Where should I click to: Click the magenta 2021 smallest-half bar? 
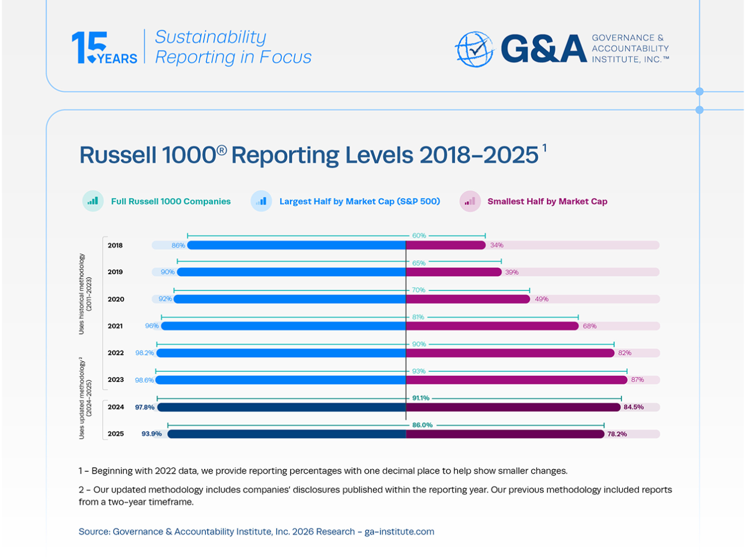(x=493, y=326)
